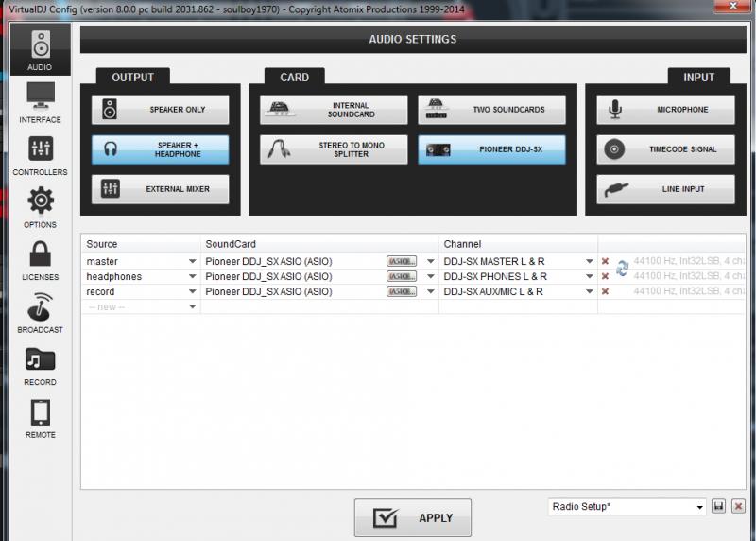The image size is (756, 541).
Task: Expand soundcard dropdown in record row
Action: pos(431,291)
